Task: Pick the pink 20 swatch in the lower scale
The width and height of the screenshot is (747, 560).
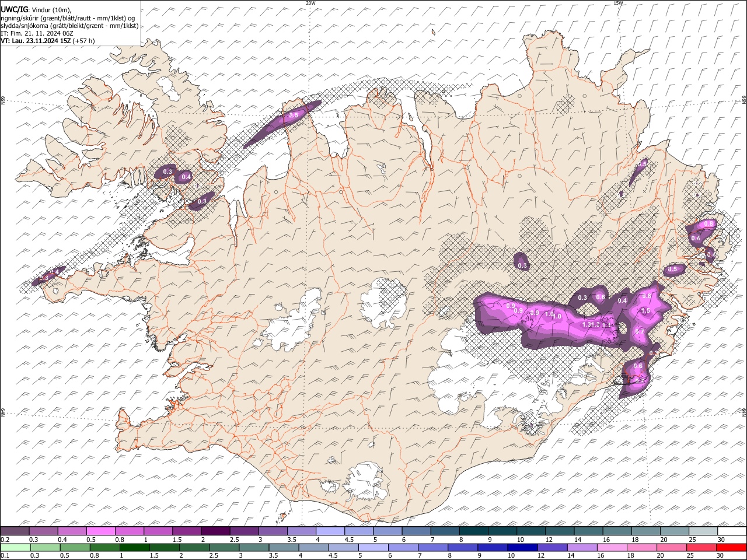Action: 672,547
